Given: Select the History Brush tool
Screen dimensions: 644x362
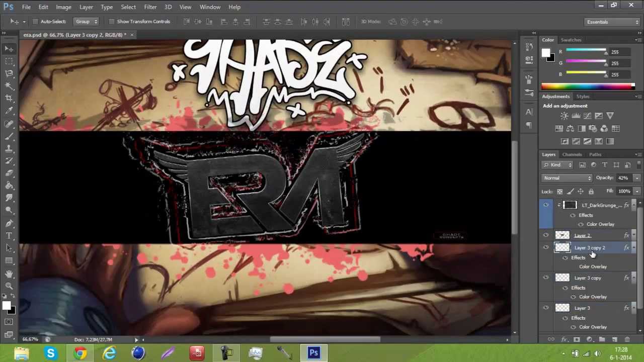Looking at the screenshot, I should pyautogui.click(x=9, y=161).
